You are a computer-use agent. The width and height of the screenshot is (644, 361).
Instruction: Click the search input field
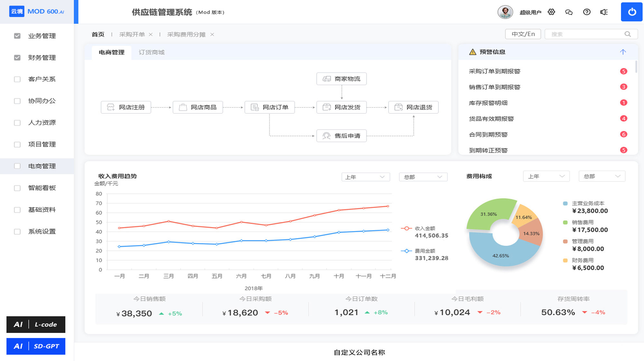(x=591, y=34)
